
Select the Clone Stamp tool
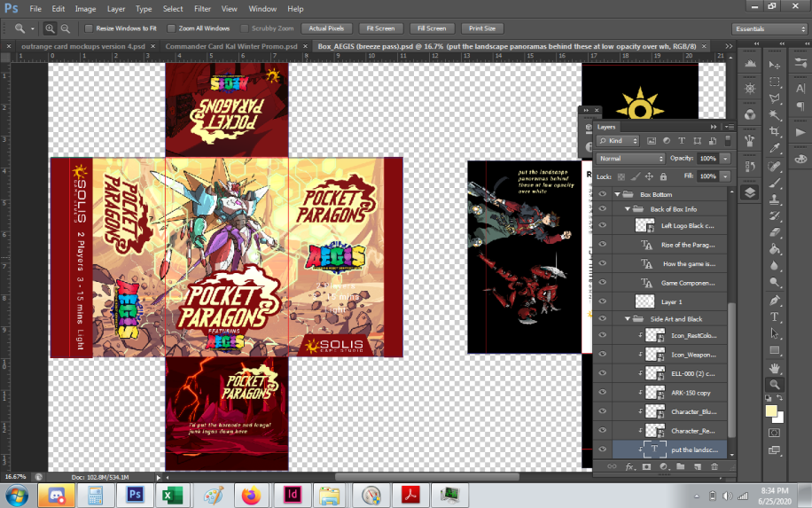point(774,199)
